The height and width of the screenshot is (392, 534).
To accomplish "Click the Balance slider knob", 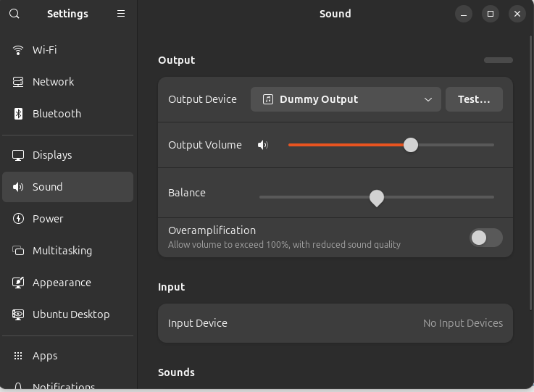I will coord(377,197).
